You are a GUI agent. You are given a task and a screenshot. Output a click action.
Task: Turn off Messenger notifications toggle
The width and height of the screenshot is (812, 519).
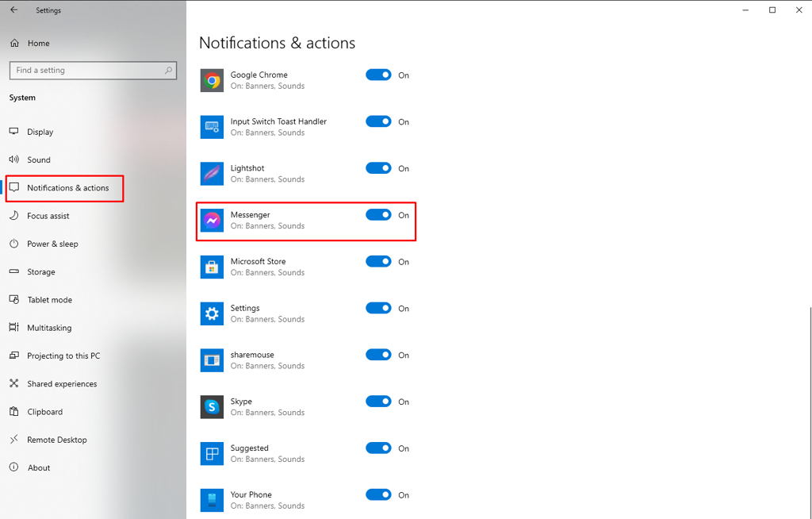pos(378,214)
